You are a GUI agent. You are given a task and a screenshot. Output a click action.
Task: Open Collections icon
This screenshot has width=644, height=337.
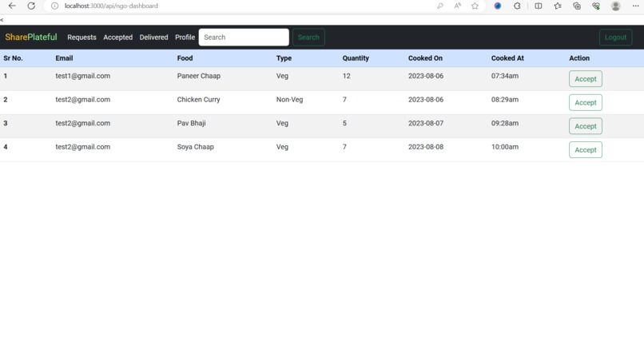(577, 6)
